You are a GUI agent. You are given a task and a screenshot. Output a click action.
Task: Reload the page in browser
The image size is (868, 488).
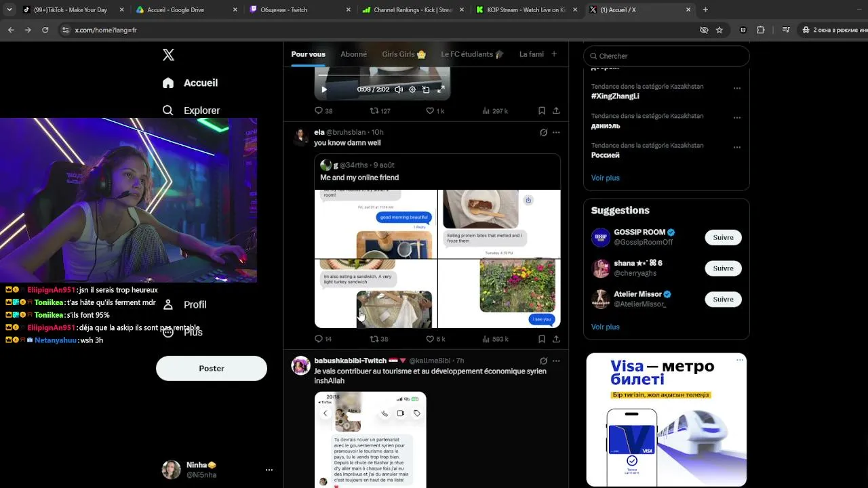click(45, 30)
